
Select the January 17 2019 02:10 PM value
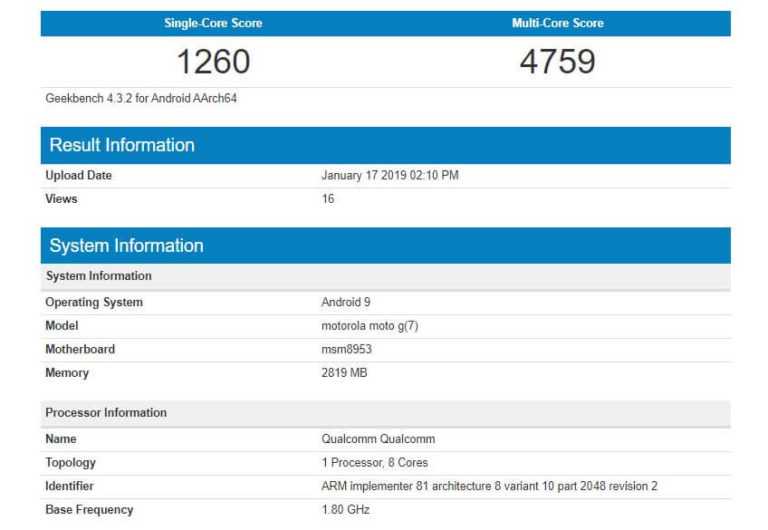coord(390,175)
